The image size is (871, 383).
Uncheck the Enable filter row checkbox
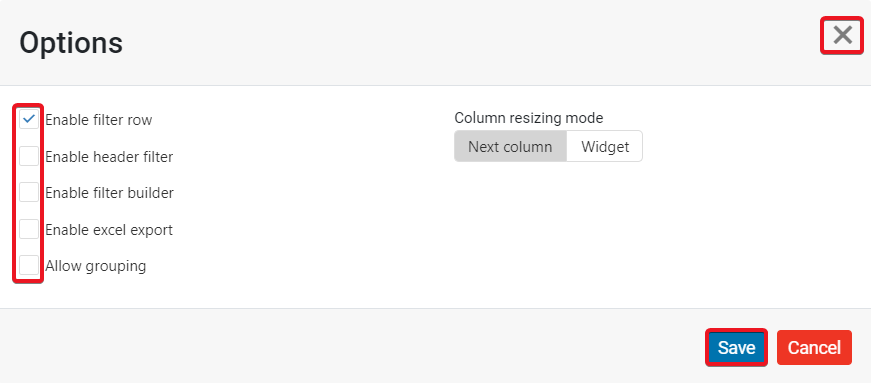(29, 119)
